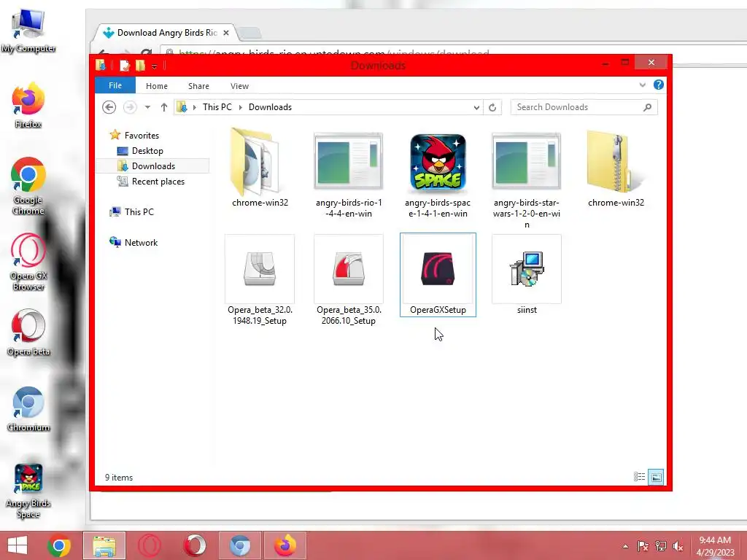Select Opera_beta_32.0.1948.19_Setup file
This screenshot has width=747, height=560.
(x=260, y=280)
